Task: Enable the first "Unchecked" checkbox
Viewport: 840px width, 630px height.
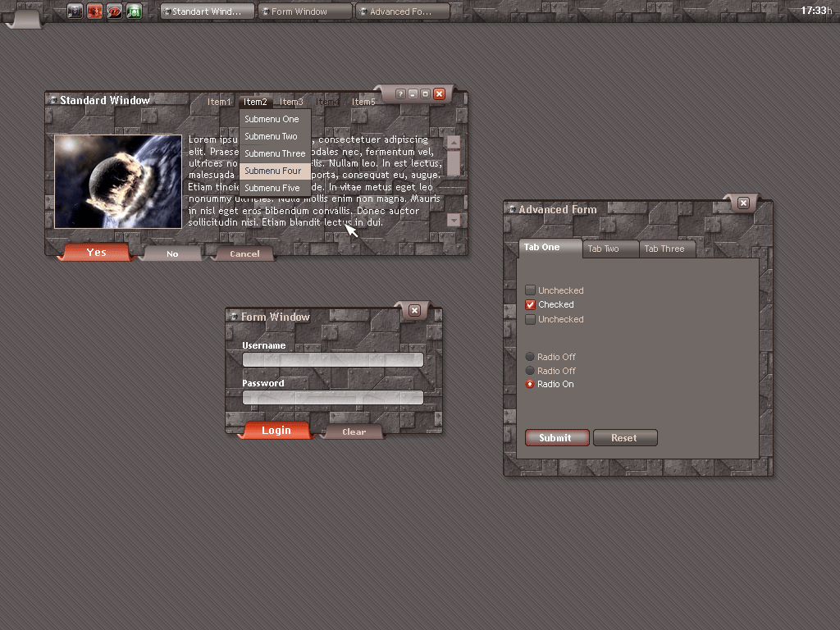Action: tap(530, 290)
